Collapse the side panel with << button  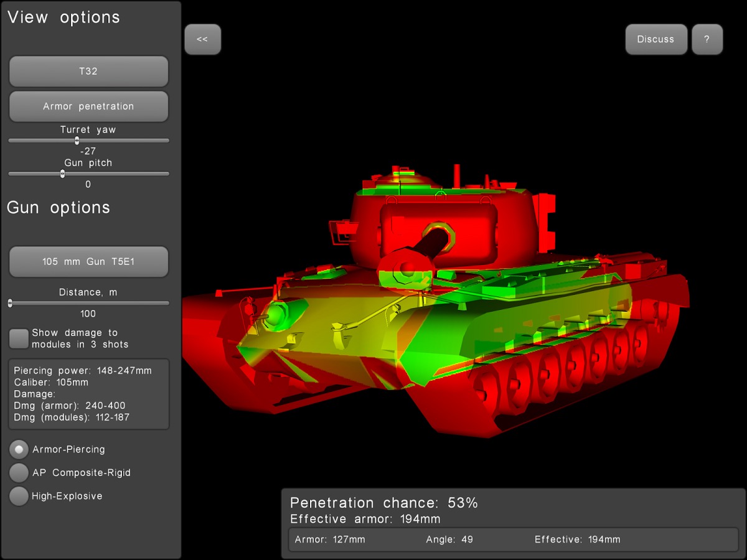pyautogui.click(x=202, y=39)
